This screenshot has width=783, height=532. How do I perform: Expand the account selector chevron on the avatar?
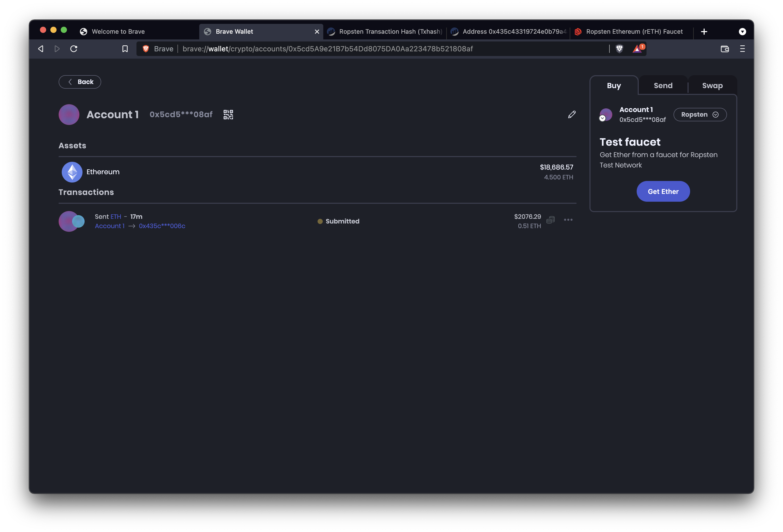[603, 118]
